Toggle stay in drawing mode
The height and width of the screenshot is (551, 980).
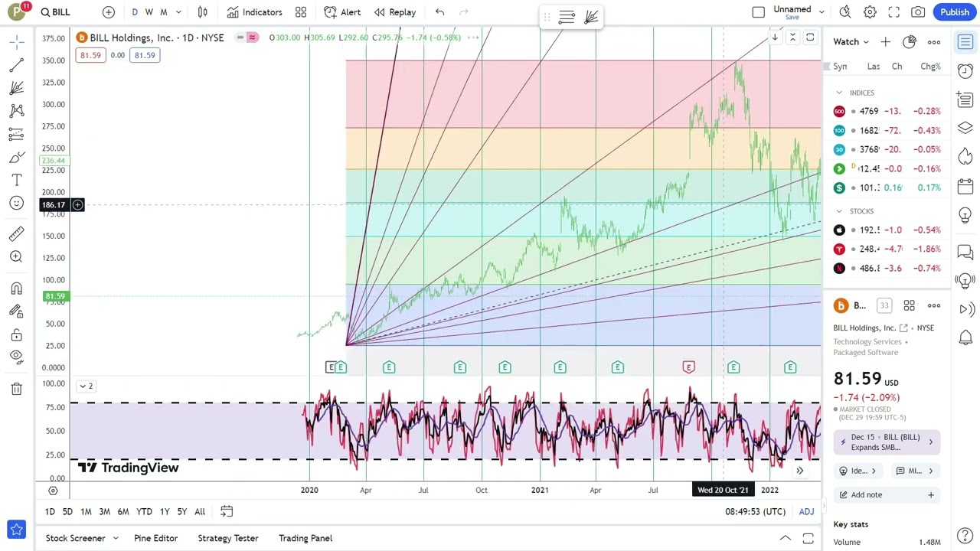[x=16, y=311]
